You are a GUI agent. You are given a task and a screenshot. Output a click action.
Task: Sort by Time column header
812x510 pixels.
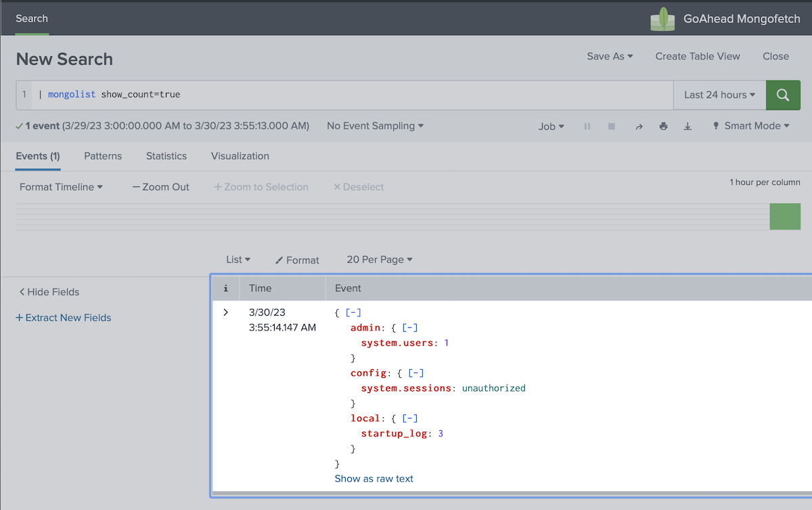coord(260,288)
